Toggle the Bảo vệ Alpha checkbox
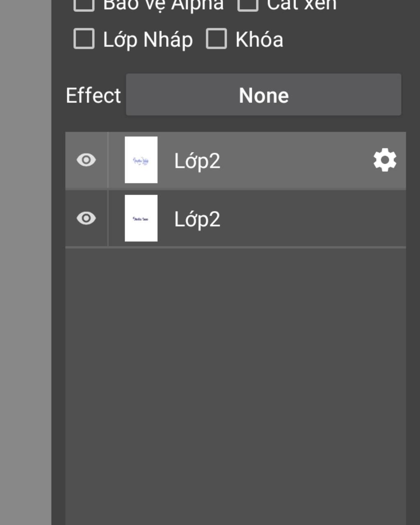Screen dimensions: 420x525 (x=84, y=4)
